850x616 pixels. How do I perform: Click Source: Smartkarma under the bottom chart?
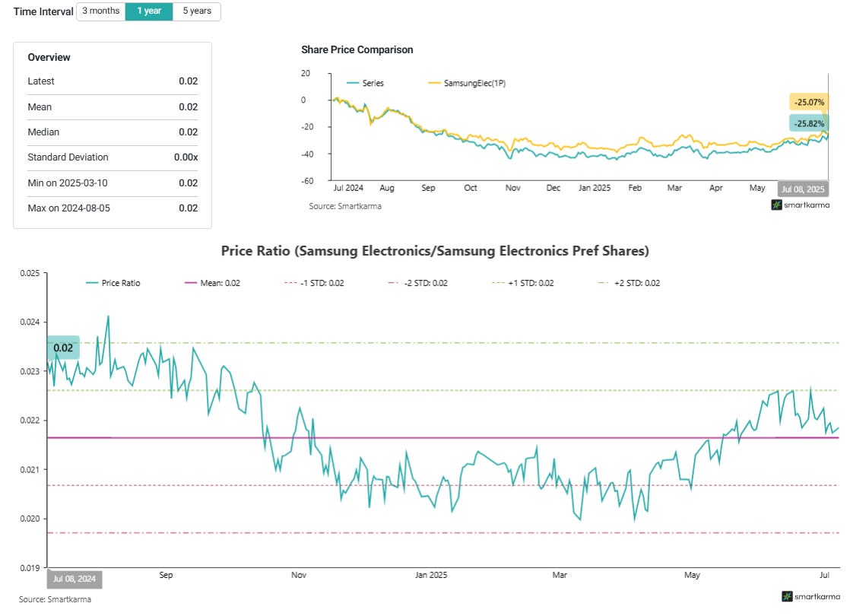coord(55,599)
